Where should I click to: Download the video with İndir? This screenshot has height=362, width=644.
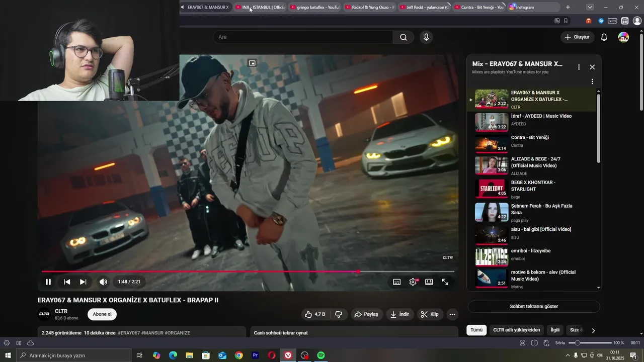point(399,314)
